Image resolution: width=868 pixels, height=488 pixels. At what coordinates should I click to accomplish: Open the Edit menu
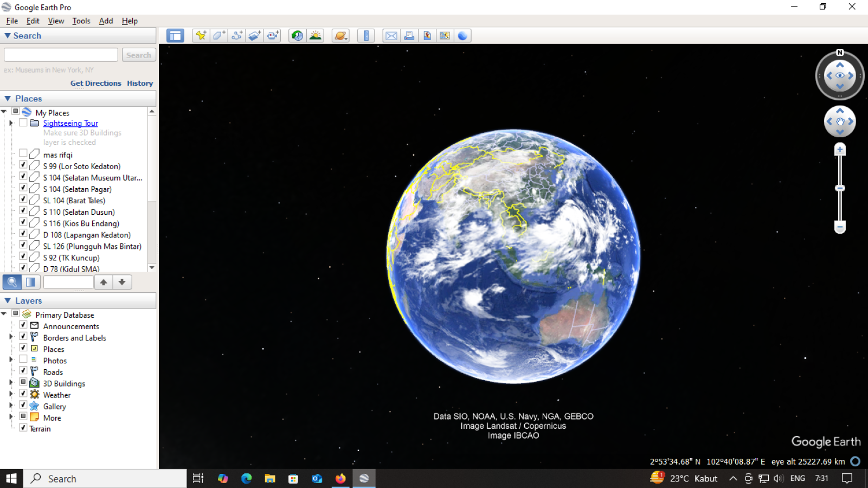point(33,21)
